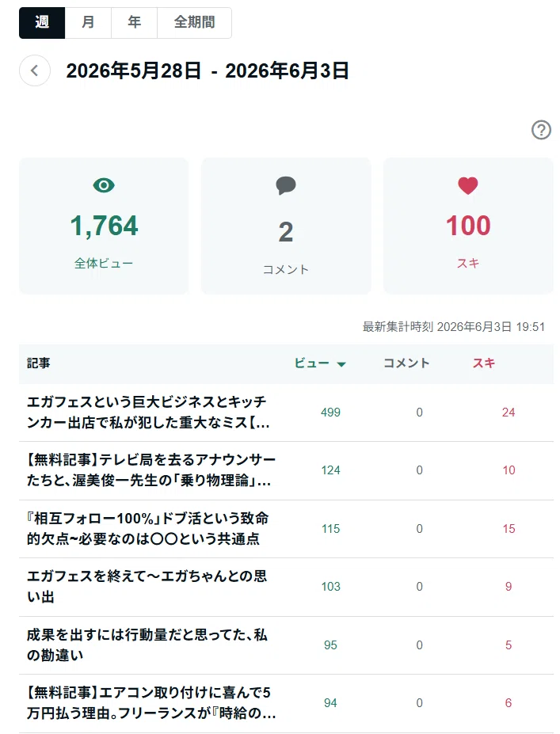Switch to the 月 (month) tab
The width and height of the screenshot is (560, 734).
coord(88,22)
